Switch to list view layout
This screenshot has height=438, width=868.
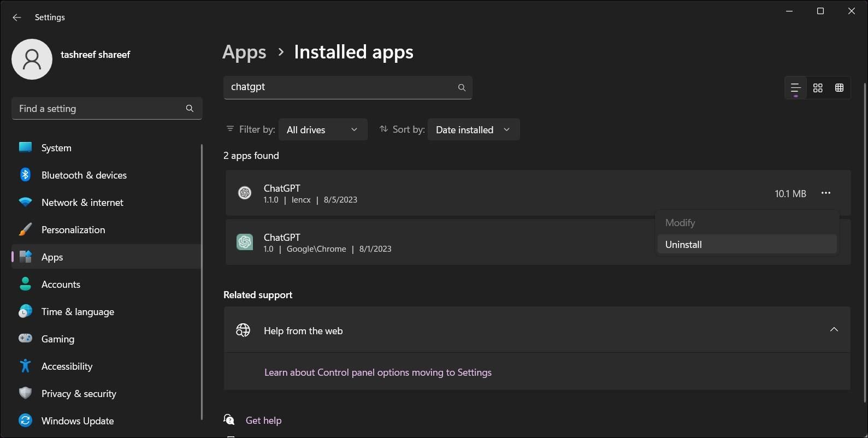[x=795, y=88]
